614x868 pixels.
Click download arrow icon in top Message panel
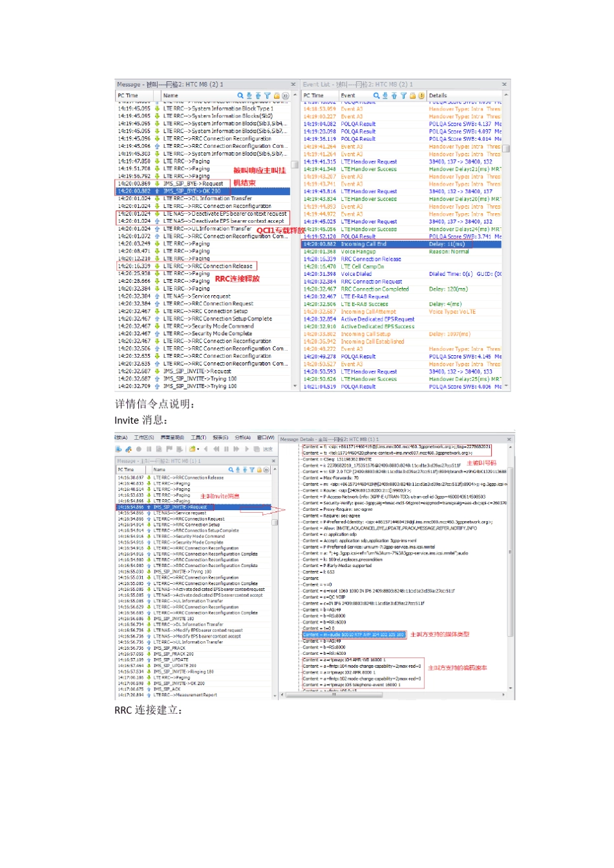249,95
